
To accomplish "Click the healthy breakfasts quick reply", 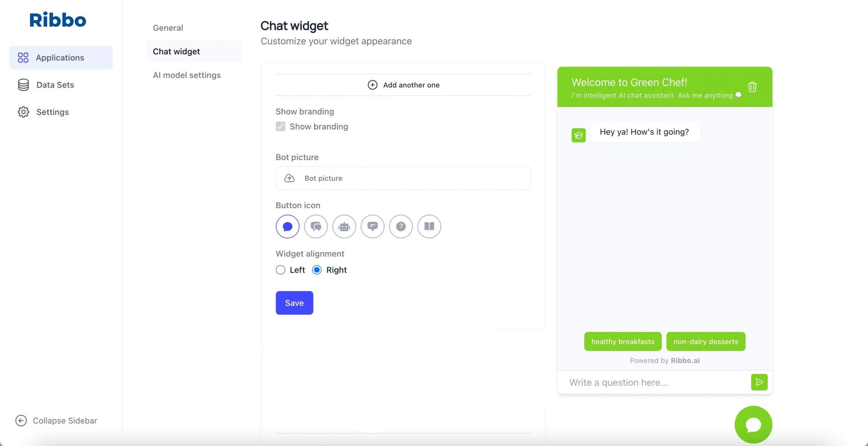I will pos(622,341).
